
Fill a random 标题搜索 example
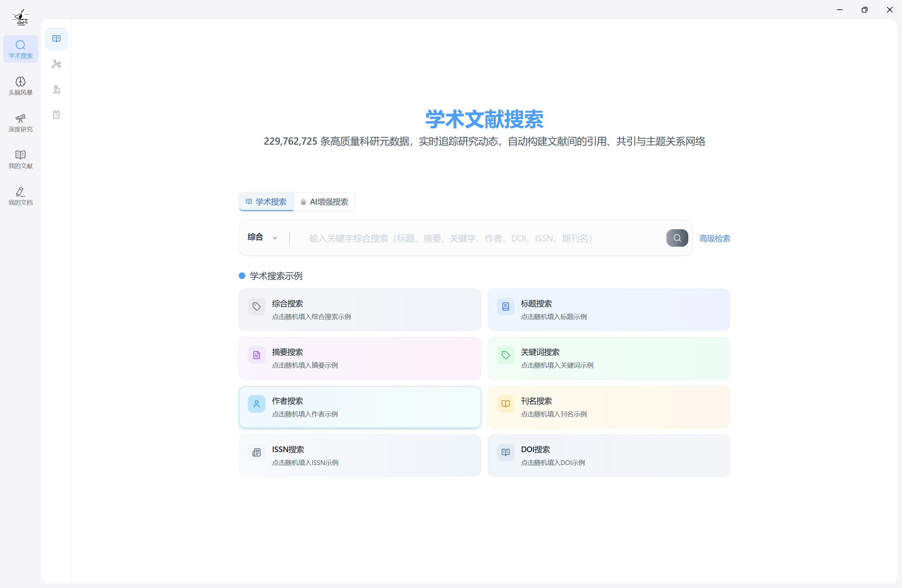click(608, 310)
